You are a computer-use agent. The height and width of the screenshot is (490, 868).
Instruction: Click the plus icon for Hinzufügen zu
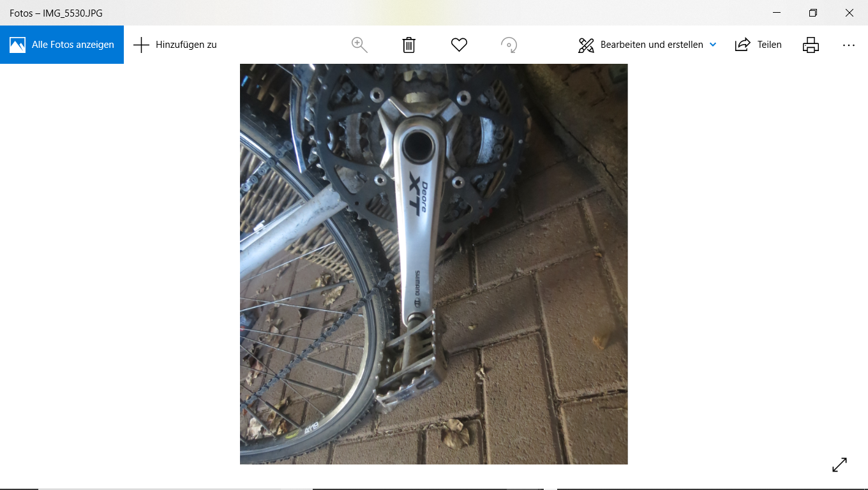point(141,45)
